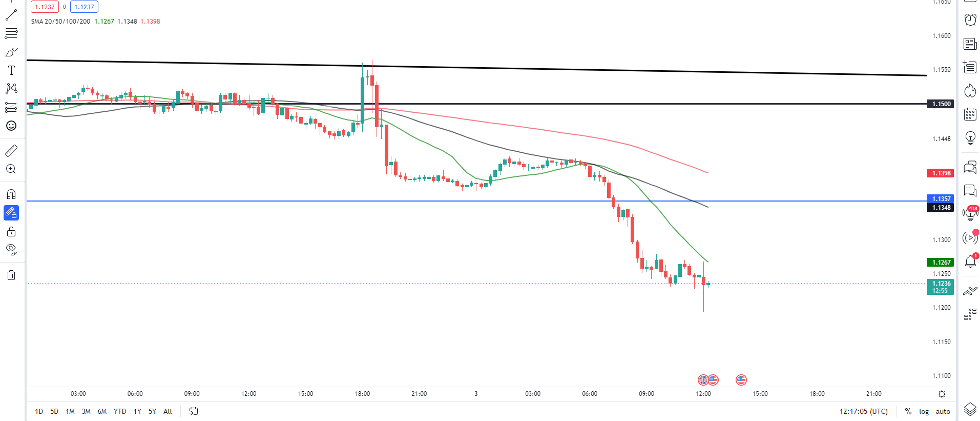Open the chart Patterns tool
The width and height of the screenshot is (980, 421).
click(11, 89)
